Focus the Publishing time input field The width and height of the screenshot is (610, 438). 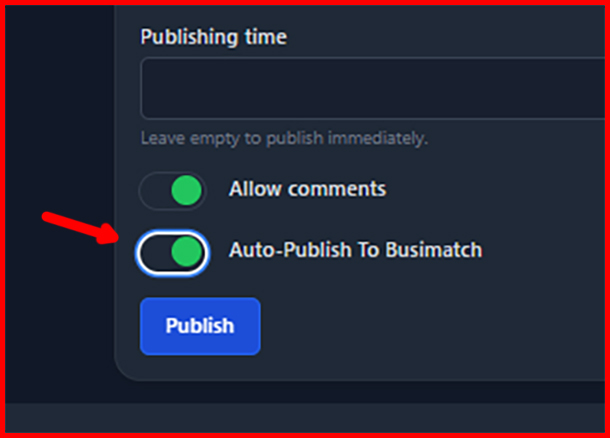373,88
